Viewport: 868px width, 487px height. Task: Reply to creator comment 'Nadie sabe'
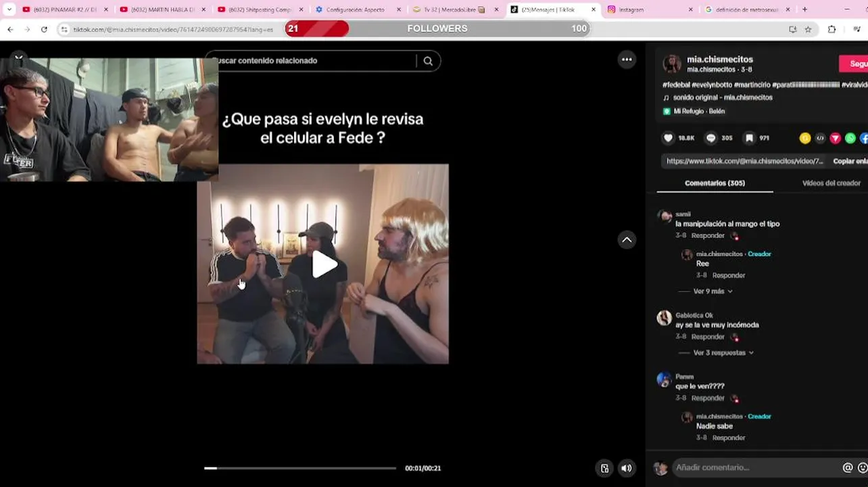tap(729, 438)
